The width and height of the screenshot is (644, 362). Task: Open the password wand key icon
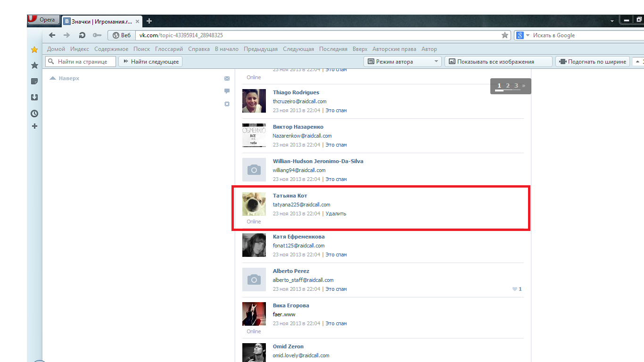(97, 35)
